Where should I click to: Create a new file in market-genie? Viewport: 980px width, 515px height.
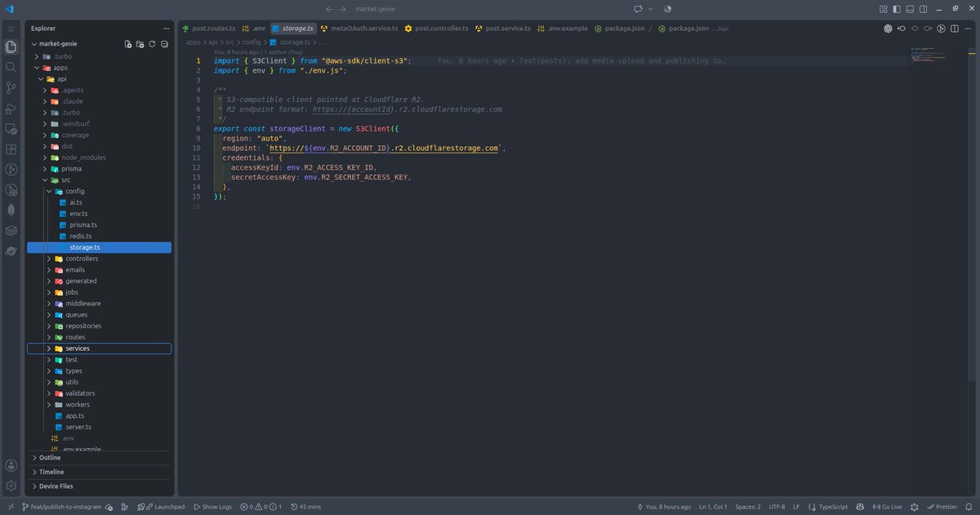128,44
